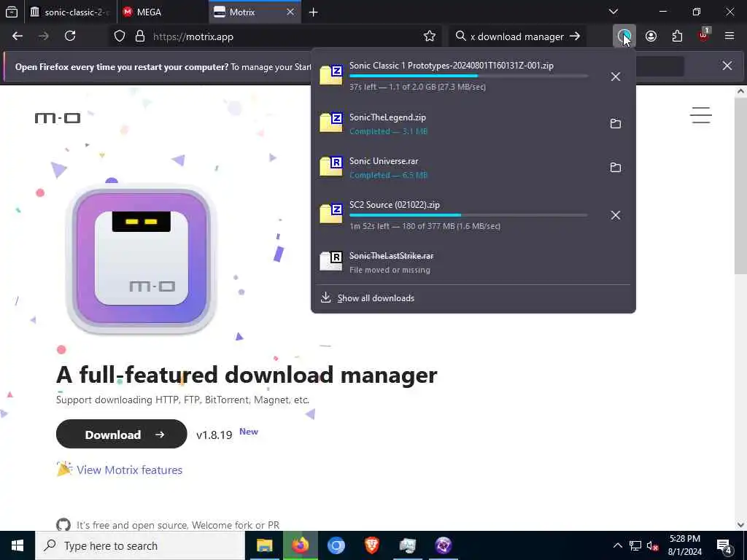Click the Sonic Classic 1 Prototypes zip file icon
Viewport: 747px width, 560px height.
click(x=331, y=75)
